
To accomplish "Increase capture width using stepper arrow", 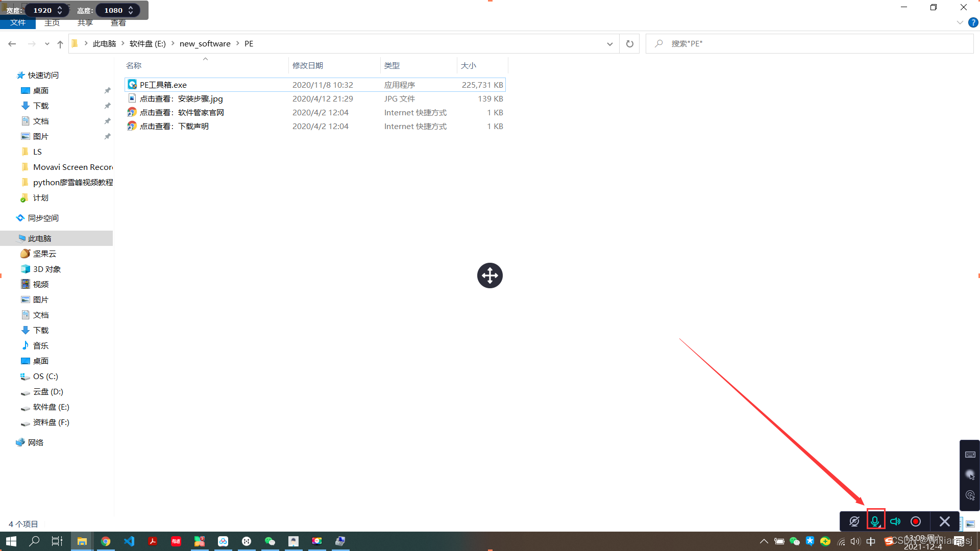I will [x=60, y=8].
